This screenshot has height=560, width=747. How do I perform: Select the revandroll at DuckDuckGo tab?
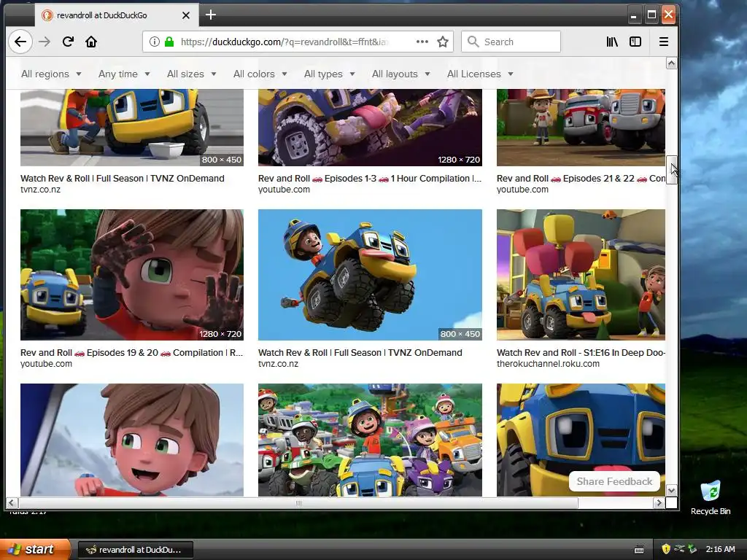coord(116,15)
